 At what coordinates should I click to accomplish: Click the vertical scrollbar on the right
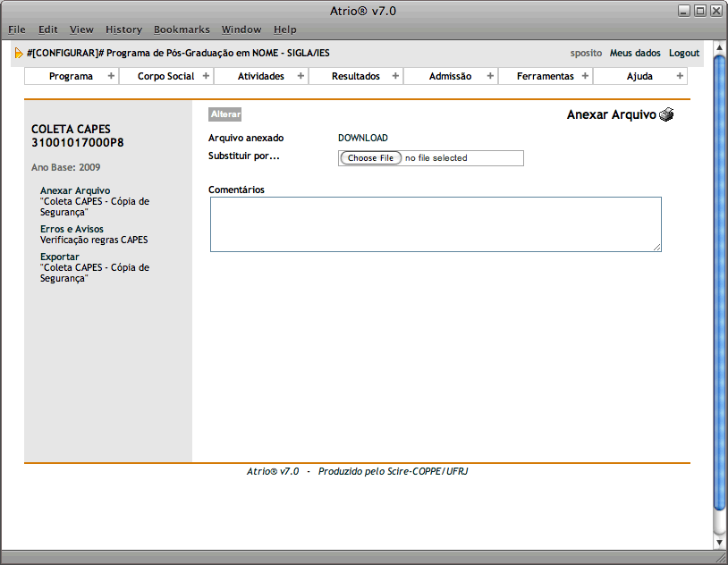(x=720, y=268)
